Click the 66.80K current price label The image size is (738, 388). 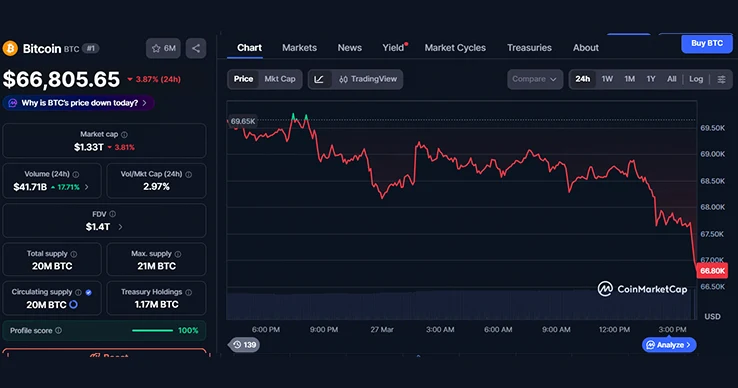[712, 271]
